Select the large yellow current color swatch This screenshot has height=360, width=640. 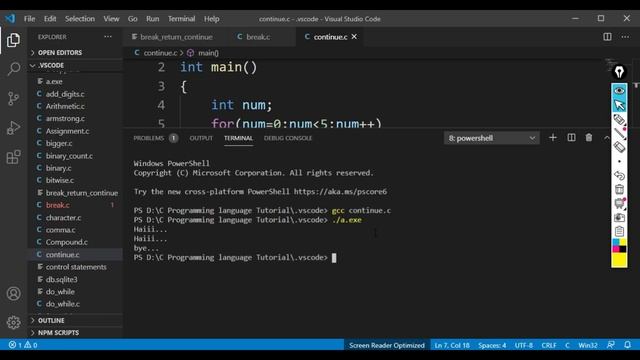(x=619, y=260)
